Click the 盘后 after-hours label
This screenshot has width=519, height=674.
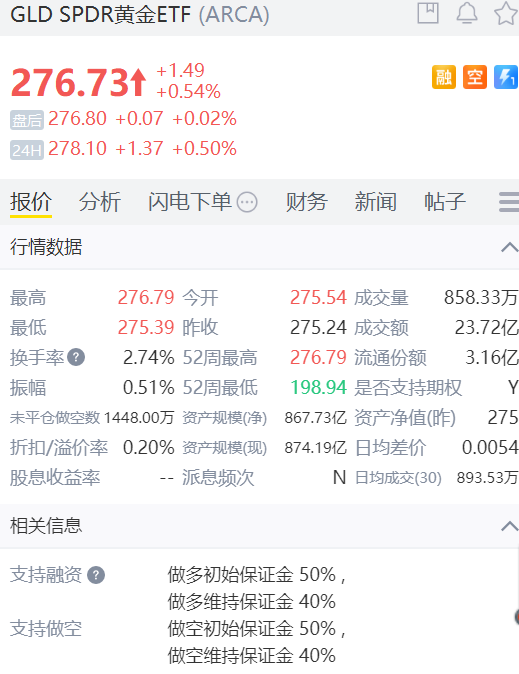pos(27,120)
